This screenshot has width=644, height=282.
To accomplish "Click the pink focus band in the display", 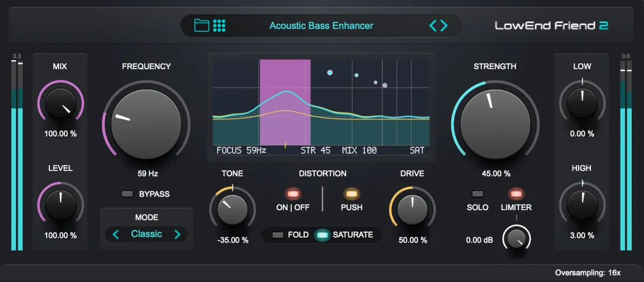I will (x=285, y=102).
